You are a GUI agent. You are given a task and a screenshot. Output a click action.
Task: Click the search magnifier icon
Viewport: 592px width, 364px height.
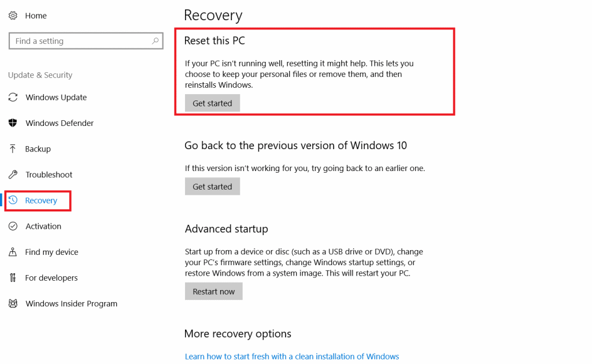155,41
